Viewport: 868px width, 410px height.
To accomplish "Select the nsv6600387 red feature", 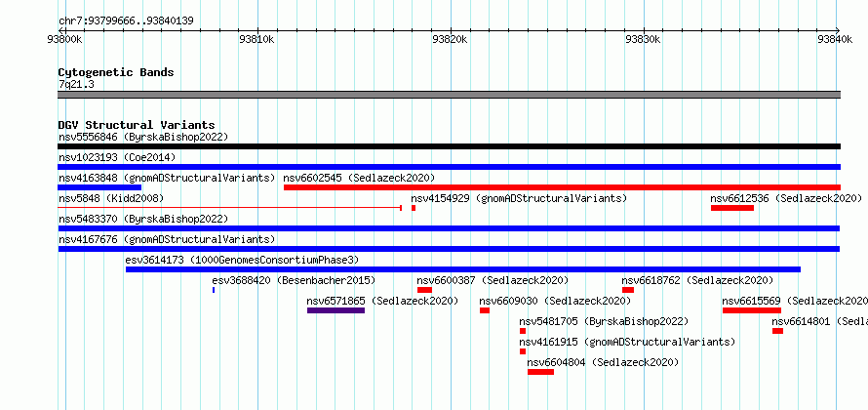I will click(424, 290).
